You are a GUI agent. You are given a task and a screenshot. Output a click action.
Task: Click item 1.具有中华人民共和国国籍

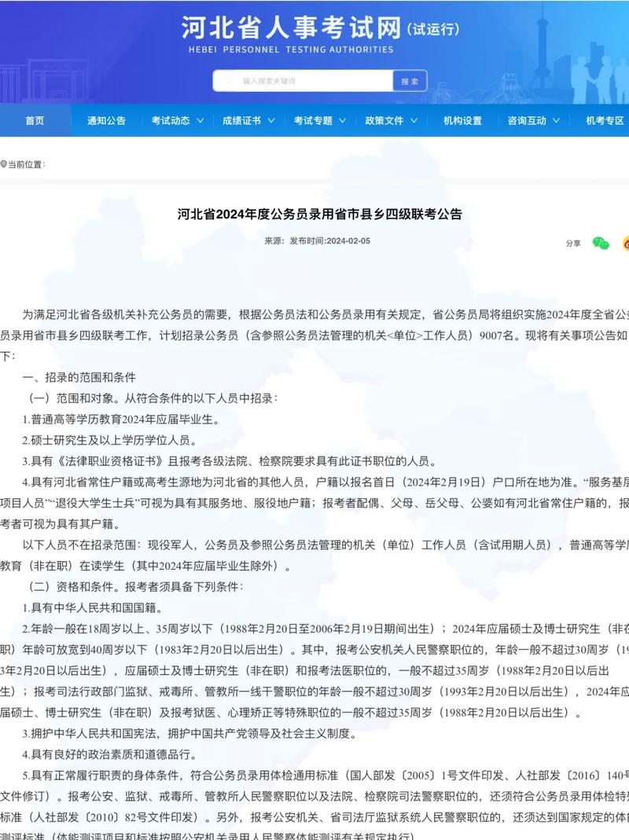click(x=93, y=608)
